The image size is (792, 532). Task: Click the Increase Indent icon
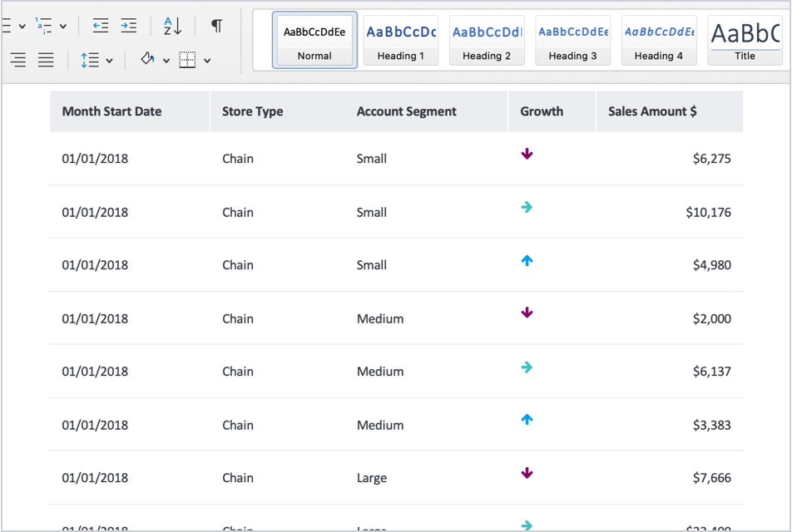(128, 26)
